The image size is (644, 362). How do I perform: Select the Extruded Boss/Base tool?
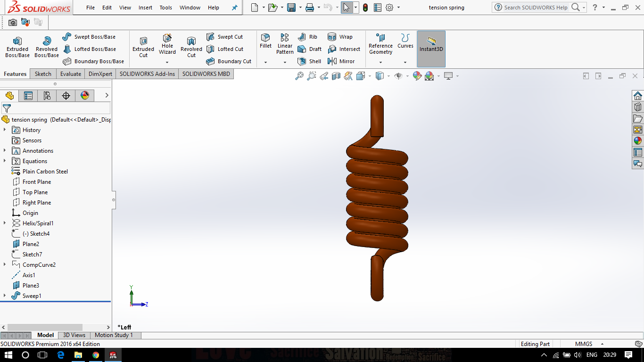point(17,47)
